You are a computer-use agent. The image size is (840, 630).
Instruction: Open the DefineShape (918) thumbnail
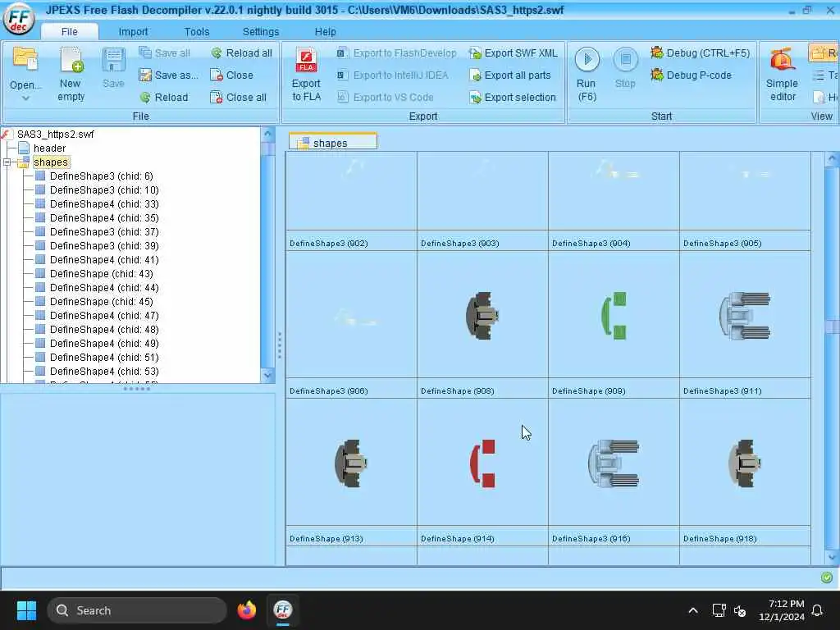pos(745,463)
